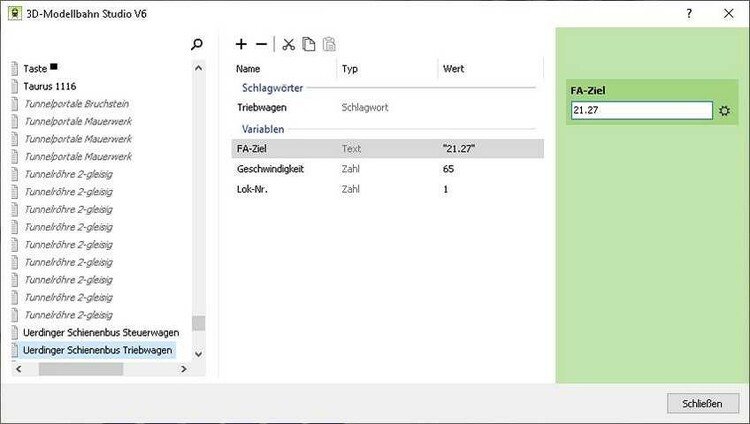Image resolution: width=750 pixels, height=424 pixels.
Task: Click the help question mark icon
Action: point(689,13)
